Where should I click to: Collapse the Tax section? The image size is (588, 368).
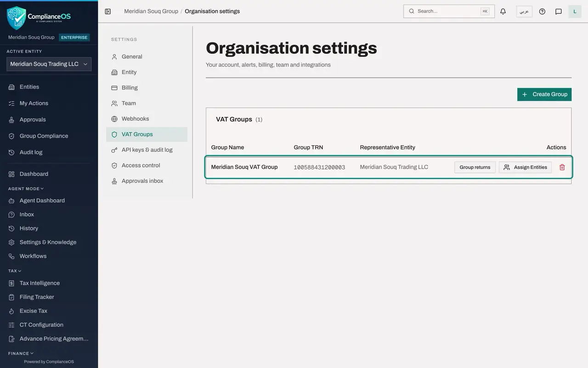(15, 271)
